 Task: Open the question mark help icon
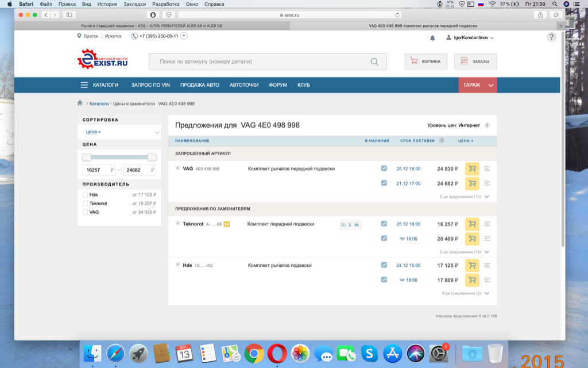click(551, 37)
